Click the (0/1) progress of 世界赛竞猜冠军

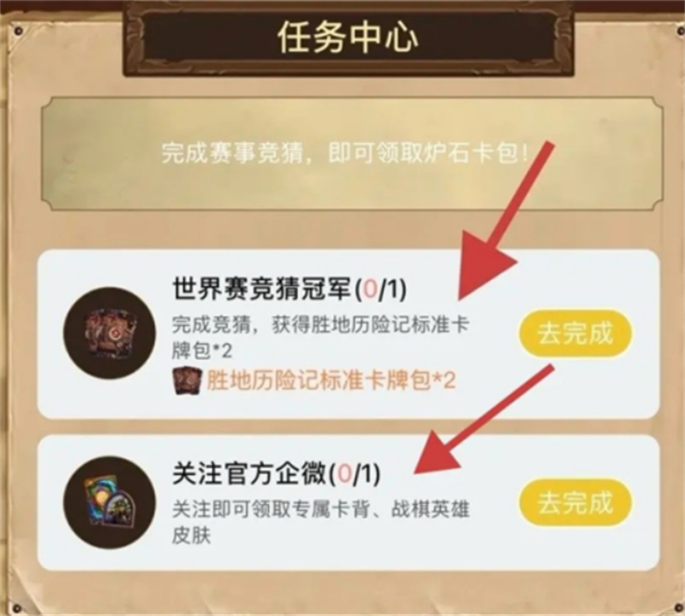(380, 289)
